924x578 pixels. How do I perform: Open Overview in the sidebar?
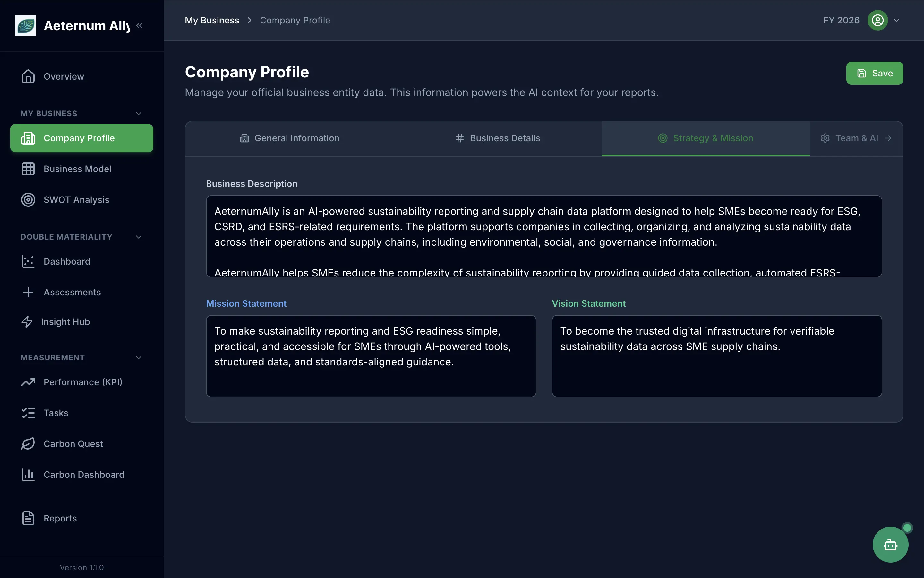pos(82,76)
